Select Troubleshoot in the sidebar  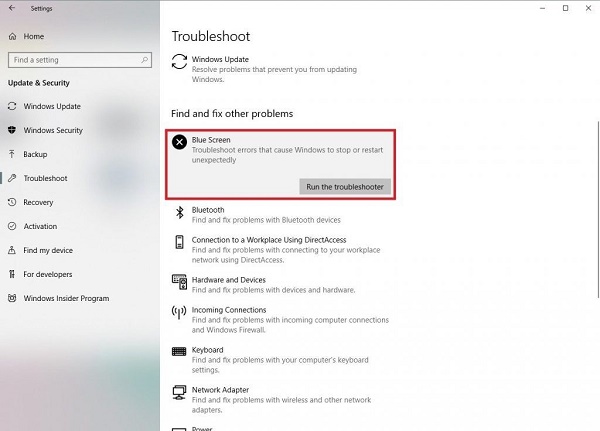[45, 178]
